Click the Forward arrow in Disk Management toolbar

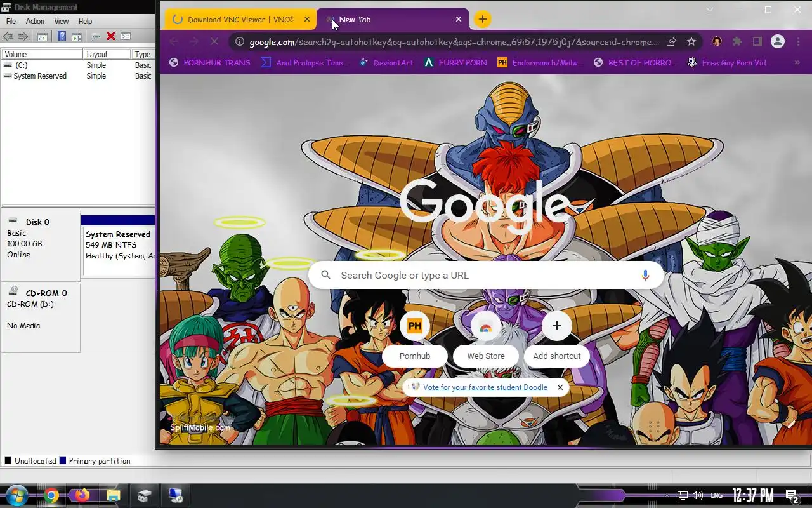(23, 37)
